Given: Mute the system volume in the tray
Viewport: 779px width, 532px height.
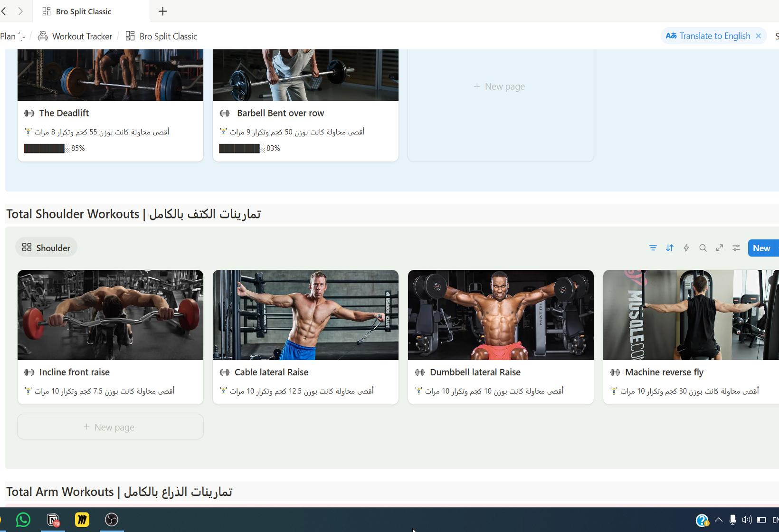Looking at the screenshot, I should click(x=747, y=520).
